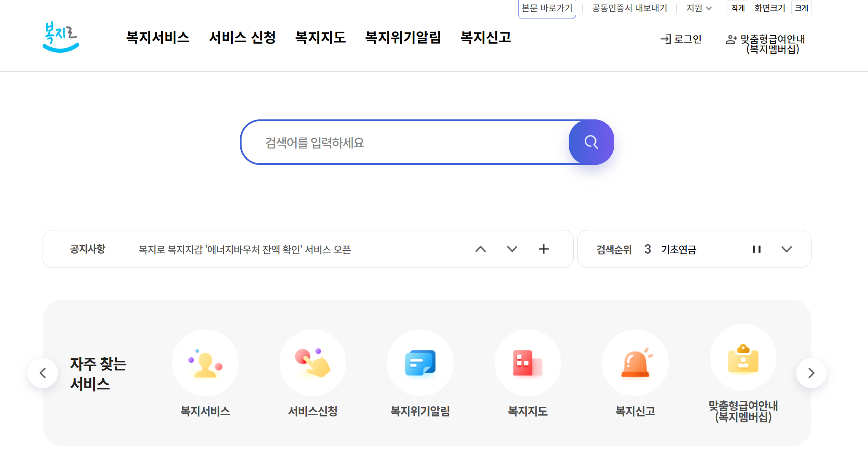Open the 복지지도 building icon
The width and height of the screenshot is (868, 462).
(x=528, y=363)
